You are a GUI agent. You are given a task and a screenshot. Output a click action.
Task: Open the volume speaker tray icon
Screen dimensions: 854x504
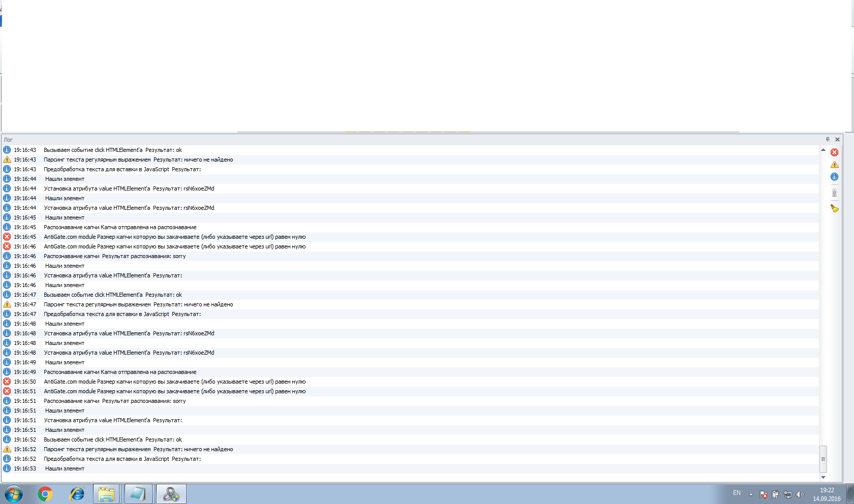pos(800,494)
